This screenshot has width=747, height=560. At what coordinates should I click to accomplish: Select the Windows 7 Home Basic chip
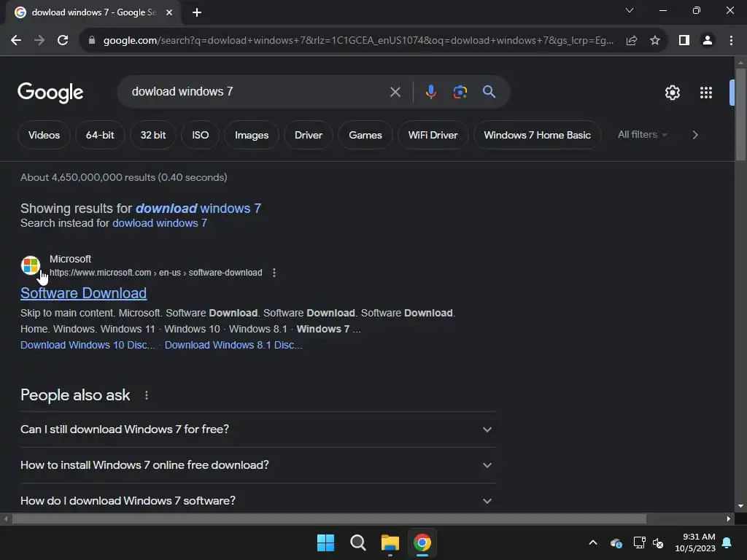click(x=538, y=135)
